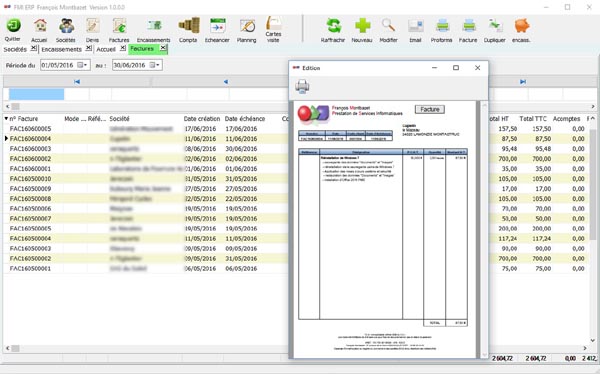
Task: Switch to the Sociétés tab
Action: 15,49
